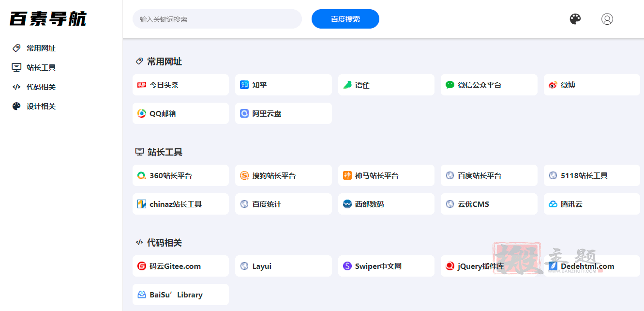Screen dimensions: 644x311
Task: Open the 知乎 link
Action: pos(284,85)
